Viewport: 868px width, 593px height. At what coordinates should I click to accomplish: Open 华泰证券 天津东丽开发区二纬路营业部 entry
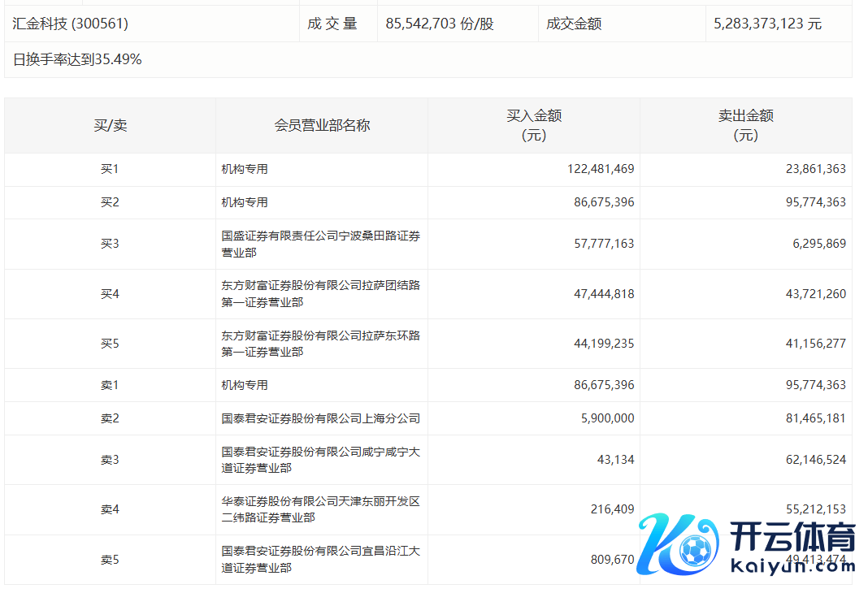(x=320, y=509)
